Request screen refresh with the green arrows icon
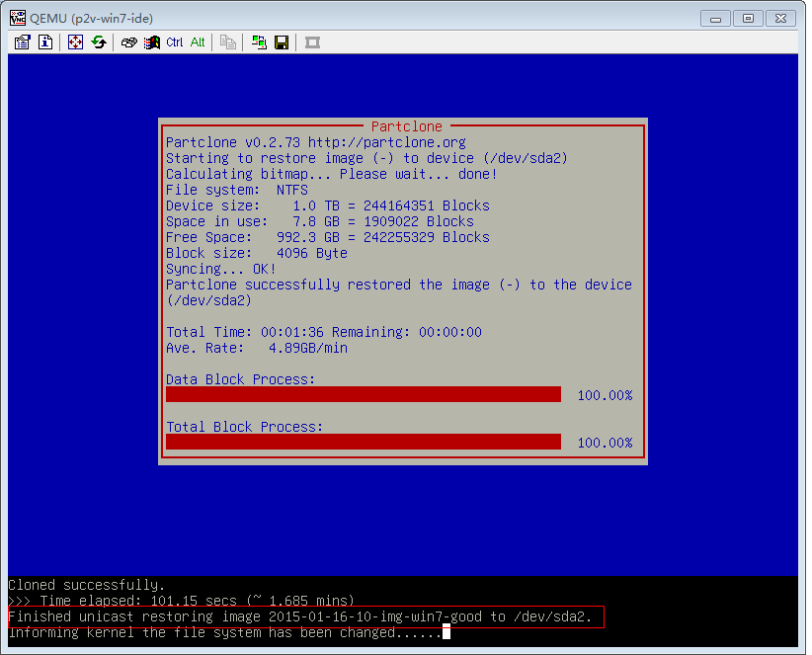The width and height of the screenshot is (812, 655). pos(99,41)
